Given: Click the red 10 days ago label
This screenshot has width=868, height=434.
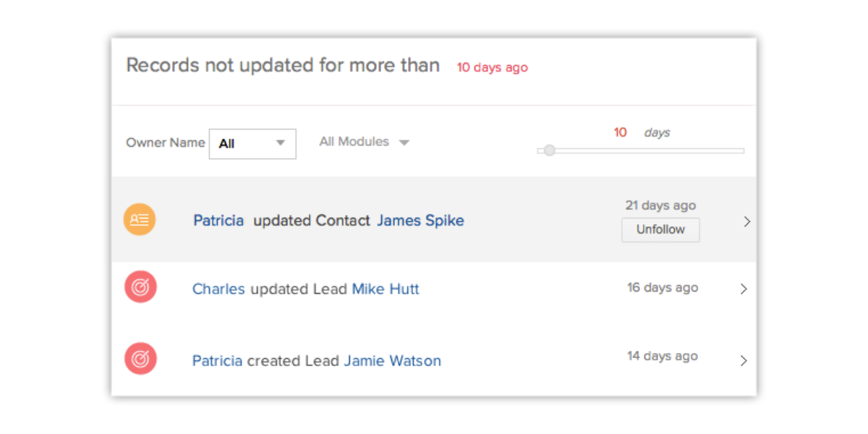Looking at the screenshot, I should tap(492, 67).
